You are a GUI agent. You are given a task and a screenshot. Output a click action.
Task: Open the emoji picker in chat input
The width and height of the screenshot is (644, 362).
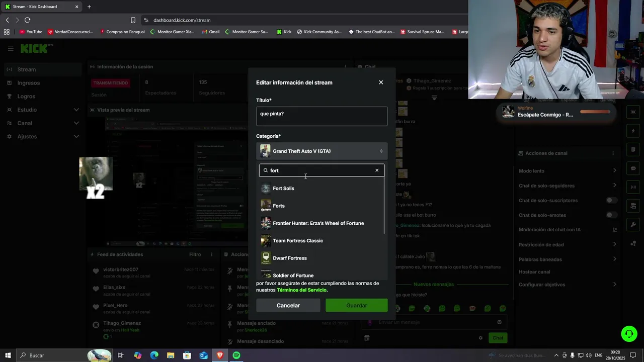[x=499, y=322]
